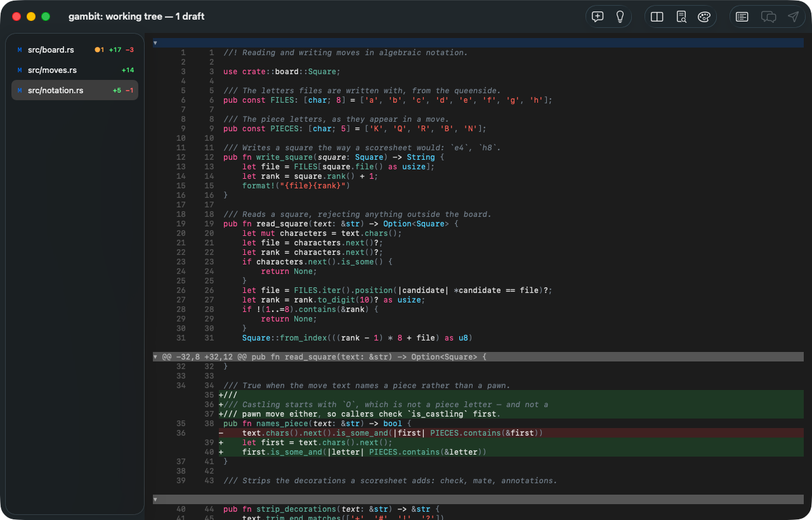Open the color palette theme icon

point(704,17)
